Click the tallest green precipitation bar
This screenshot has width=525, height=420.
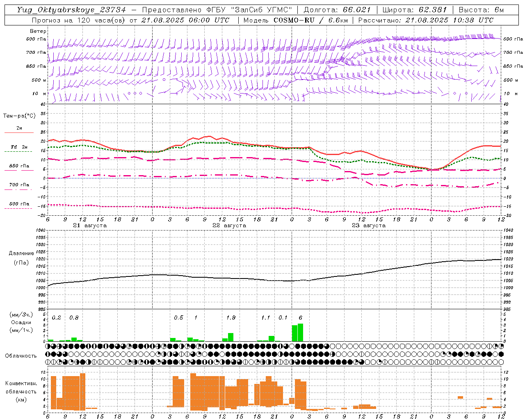pos(301,333)
